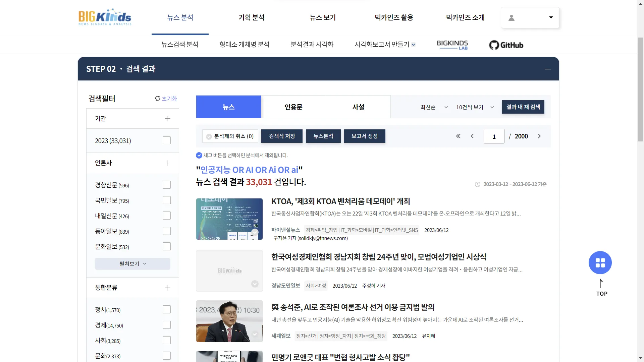This screenshot has height=362, width=644.
Task: Open the blue floating quick menu grid button
Action: pos(600,262)
